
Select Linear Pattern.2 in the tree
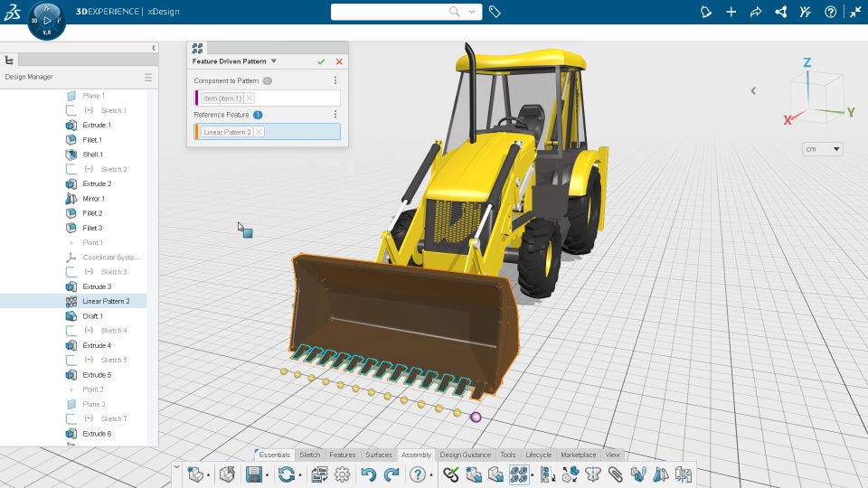coord(106,301)
